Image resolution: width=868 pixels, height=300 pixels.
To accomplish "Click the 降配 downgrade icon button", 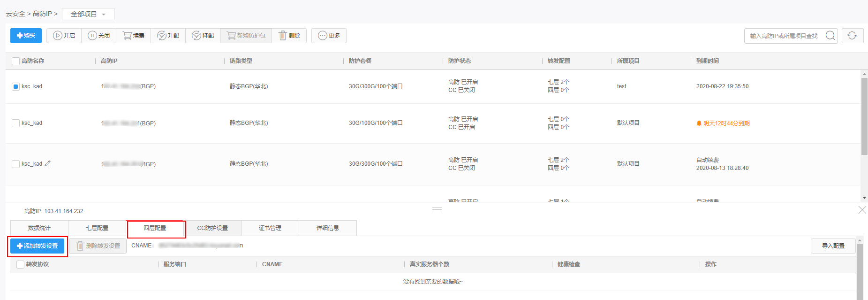I will pos(203,36).
